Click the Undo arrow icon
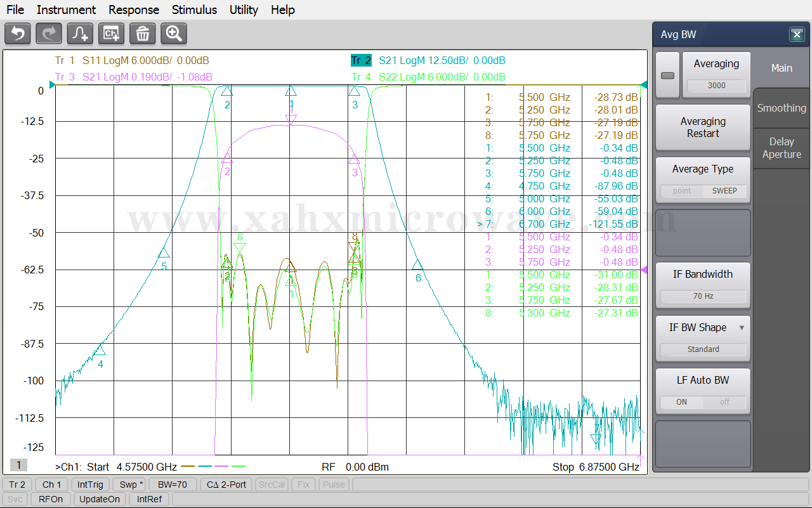The width and height of the screenshot is (812, 508). click(18, 34)
